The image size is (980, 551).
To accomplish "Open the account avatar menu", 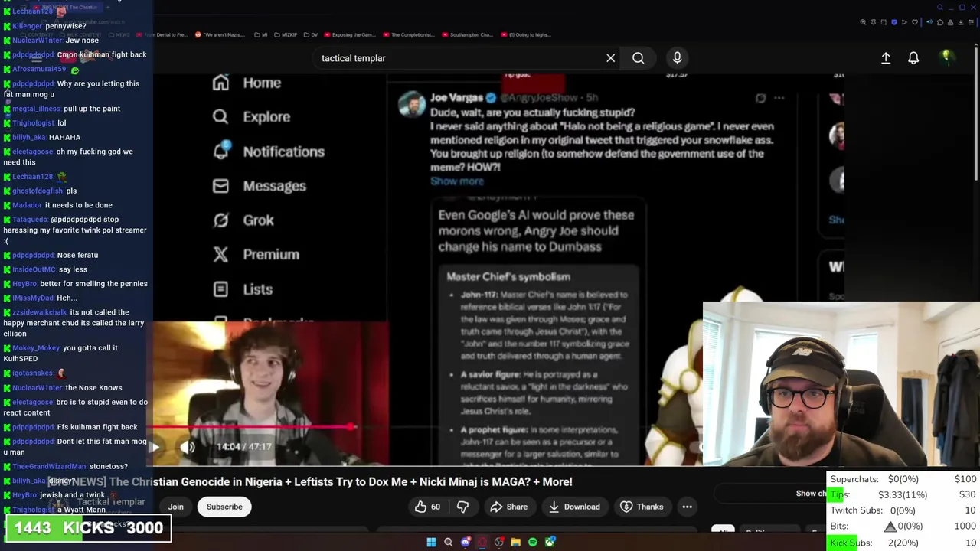I will pos(946,58).
